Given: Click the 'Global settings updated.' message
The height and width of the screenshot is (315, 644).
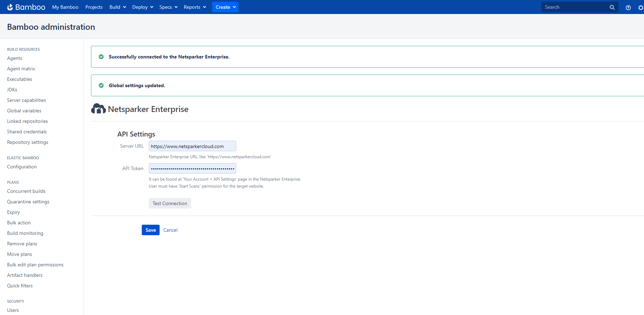Looking at the screenshot, I should (x=137, y=85).
